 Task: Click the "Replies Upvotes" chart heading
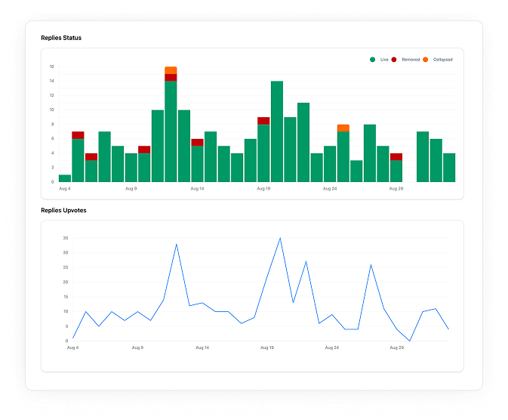pos(63,210)
